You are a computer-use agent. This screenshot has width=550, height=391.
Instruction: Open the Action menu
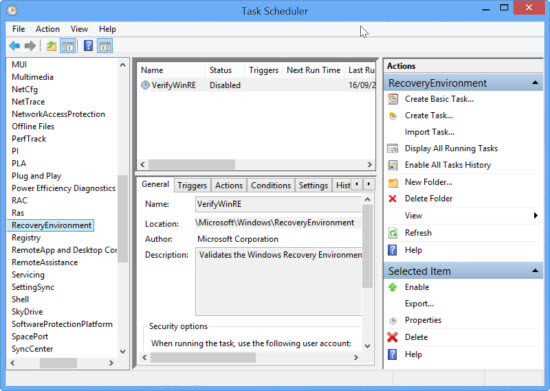point(48,29)
